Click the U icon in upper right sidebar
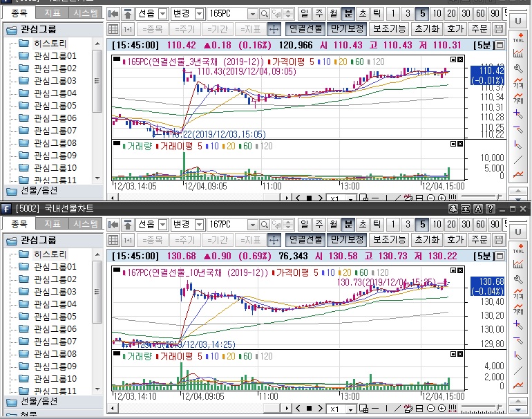The width and height of the screenshot is (532, 419). point(518,21)
